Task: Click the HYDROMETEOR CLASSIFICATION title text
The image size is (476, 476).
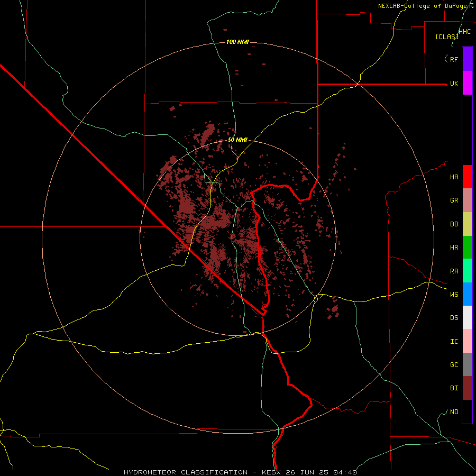Action: pos(186,472)
